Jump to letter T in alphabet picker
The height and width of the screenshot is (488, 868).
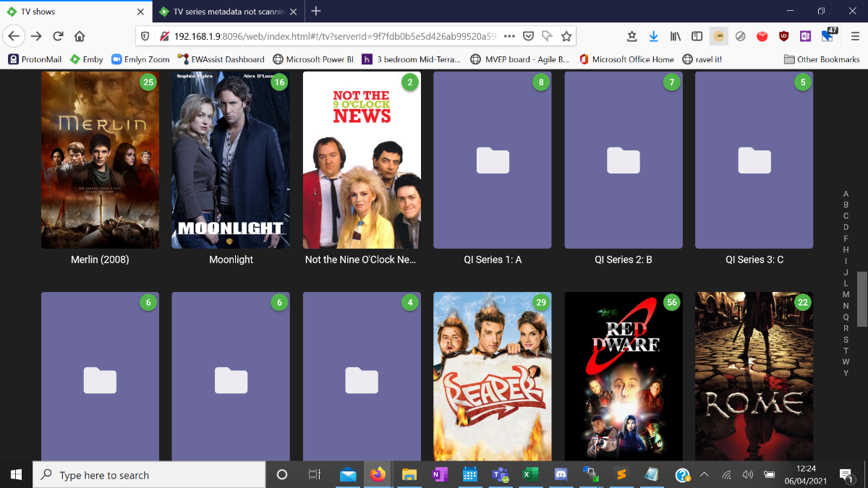[x=846, y=351]
